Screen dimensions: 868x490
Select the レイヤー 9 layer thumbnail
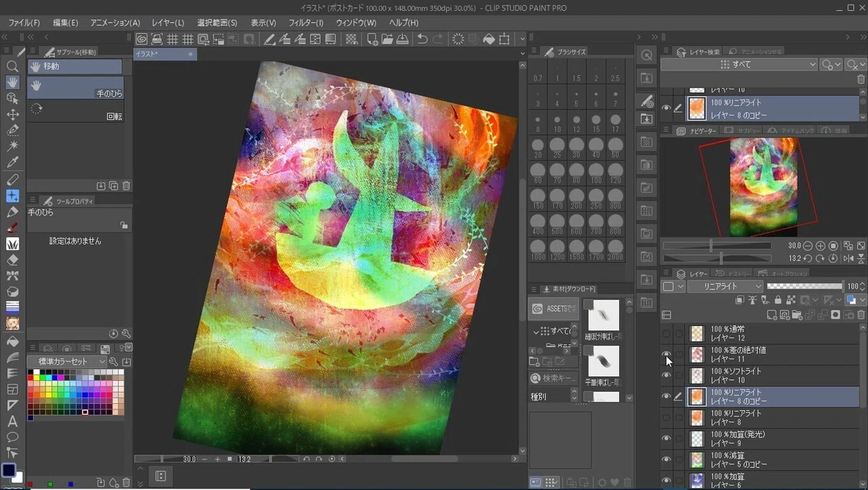[x=697, y=438]
